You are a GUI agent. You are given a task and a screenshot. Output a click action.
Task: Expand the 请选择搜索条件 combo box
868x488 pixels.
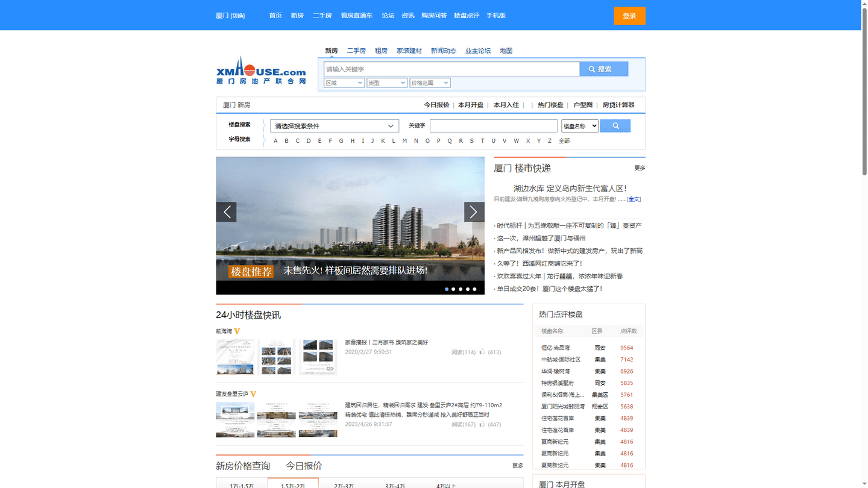coord(335,126)
